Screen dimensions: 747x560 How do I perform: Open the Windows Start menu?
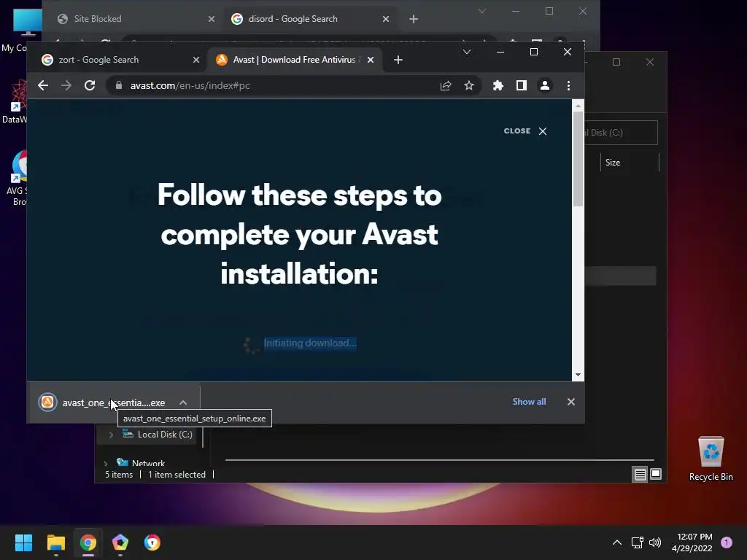pyautogui.click(x=23, y=542)
